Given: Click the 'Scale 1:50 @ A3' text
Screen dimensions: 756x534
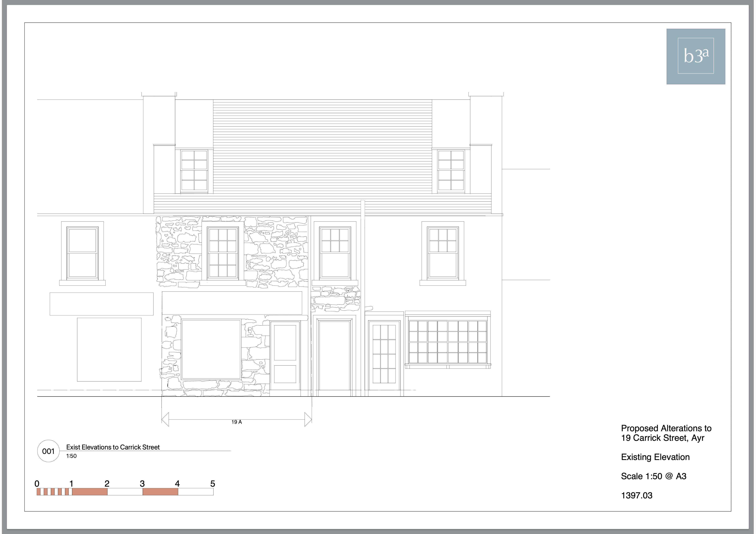Looking at the screenshot, I should pyautogui.click(x=654, y=476).
